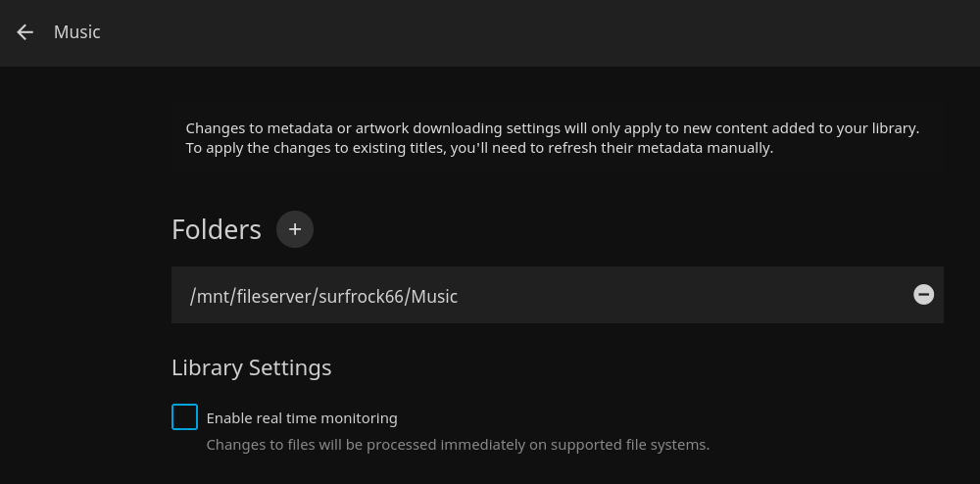Click "Music" at end of folder path
980x484 pixels.
tap(434, 296)
